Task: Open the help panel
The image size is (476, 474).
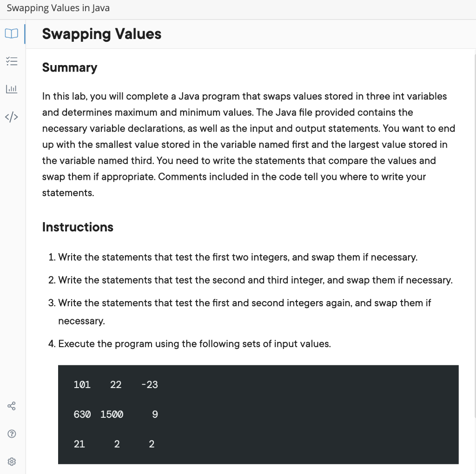Action: tap(11, 434)
